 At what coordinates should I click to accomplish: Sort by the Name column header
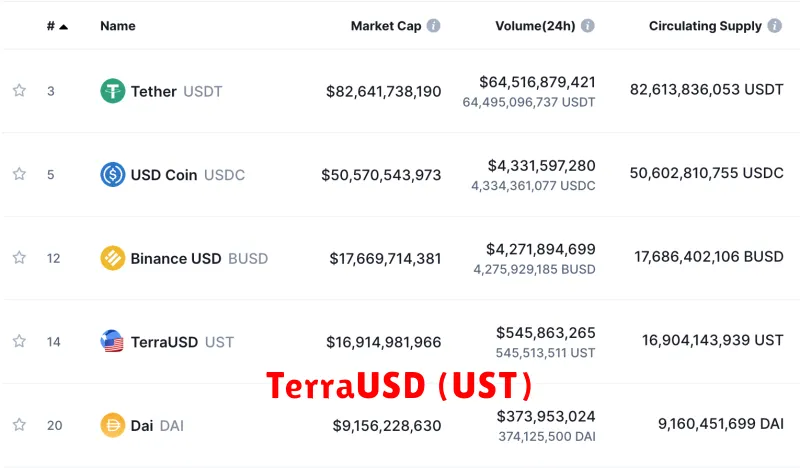(118, 26)
